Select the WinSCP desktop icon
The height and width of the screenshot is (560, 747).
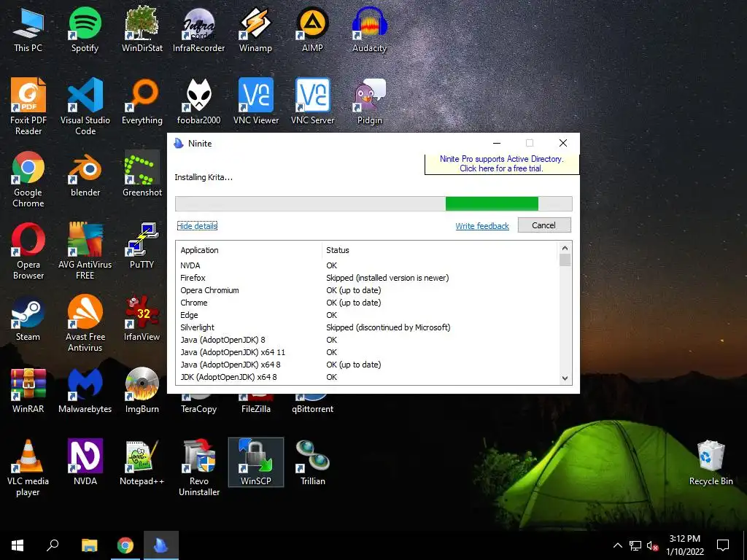256,463
